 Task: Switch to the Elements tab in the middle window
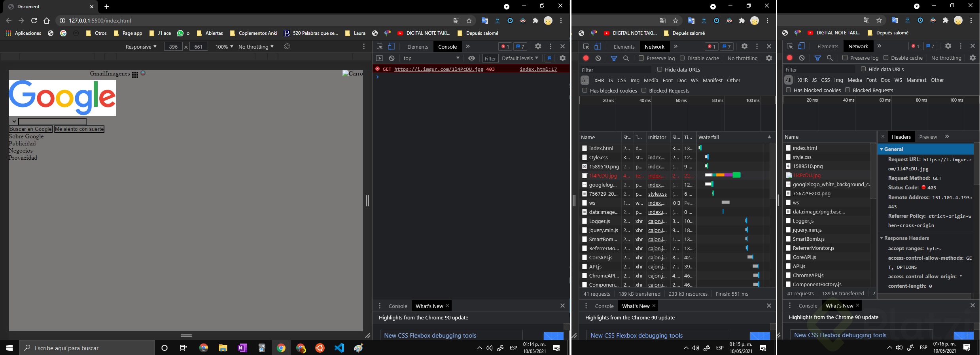click(624, 47)
